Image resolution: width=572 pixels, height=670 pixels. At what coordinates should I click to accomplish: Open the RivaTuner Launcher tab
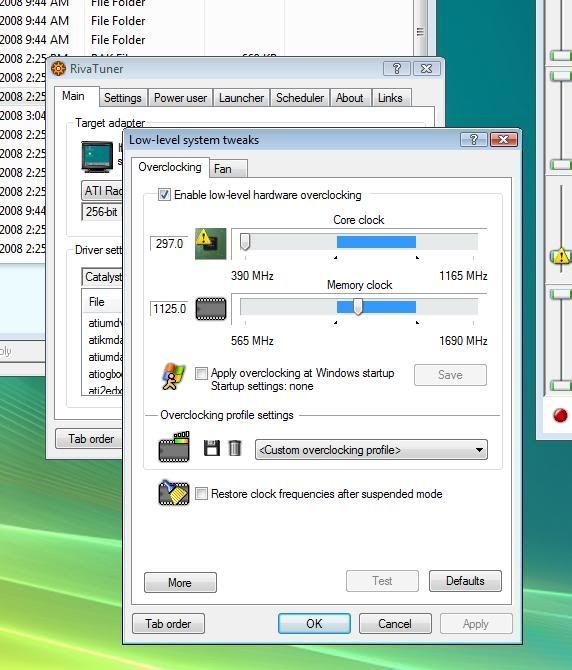(241, 98)
